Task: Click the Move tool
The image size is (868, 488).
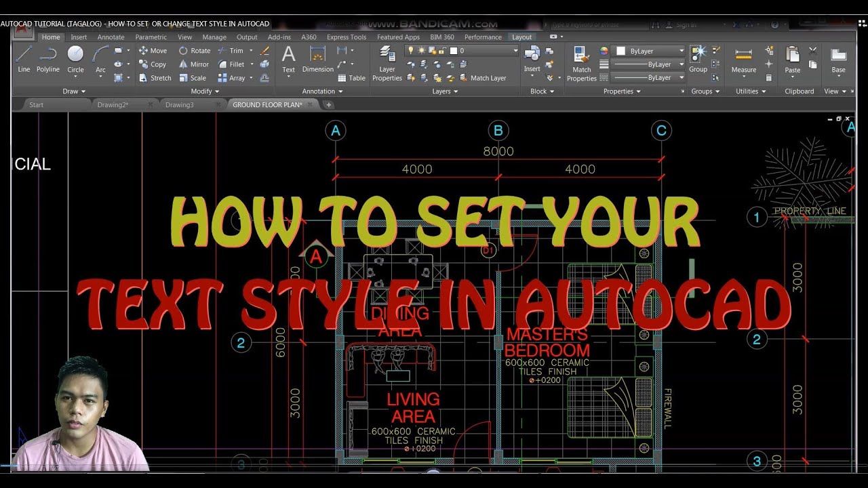Action: click(153, 51)
